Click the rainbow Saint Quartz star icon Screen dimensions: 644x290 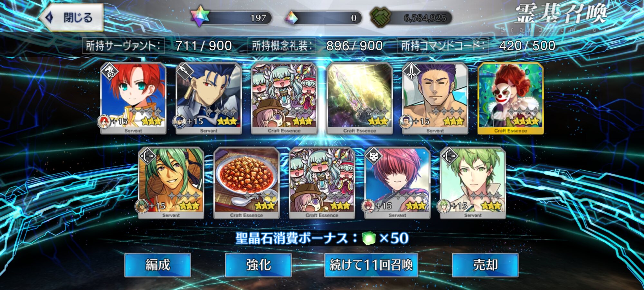[x=200, y=16]
